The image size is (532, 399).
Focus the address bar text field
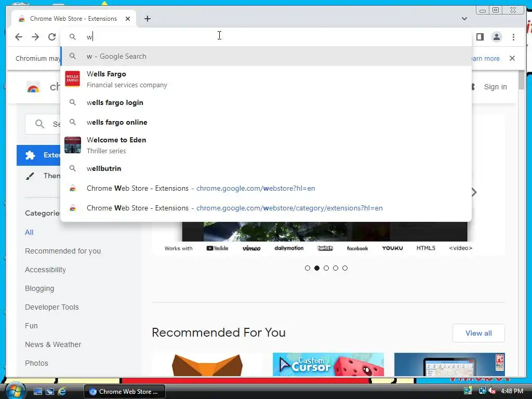(266, 37)
